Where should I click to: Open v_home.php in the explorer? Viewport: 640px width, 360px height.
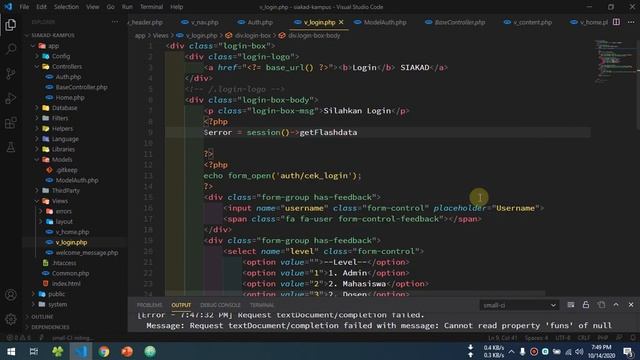(x=72, y=232)
